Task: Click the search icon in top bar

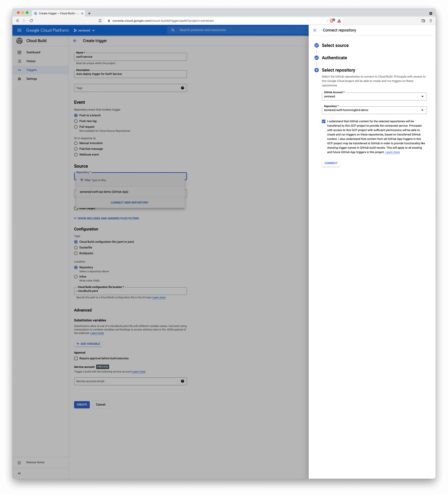Action: point(174,30)
